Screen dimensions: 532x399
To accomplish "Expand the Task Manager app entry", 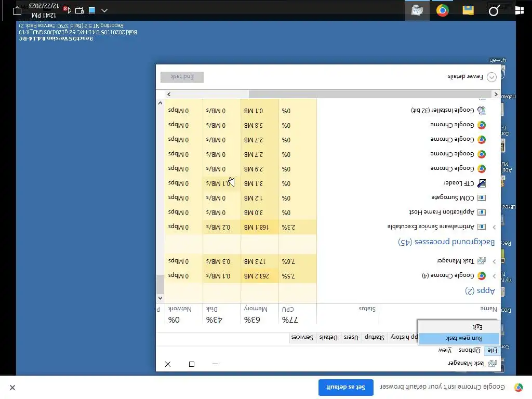I will click(495, 261).
